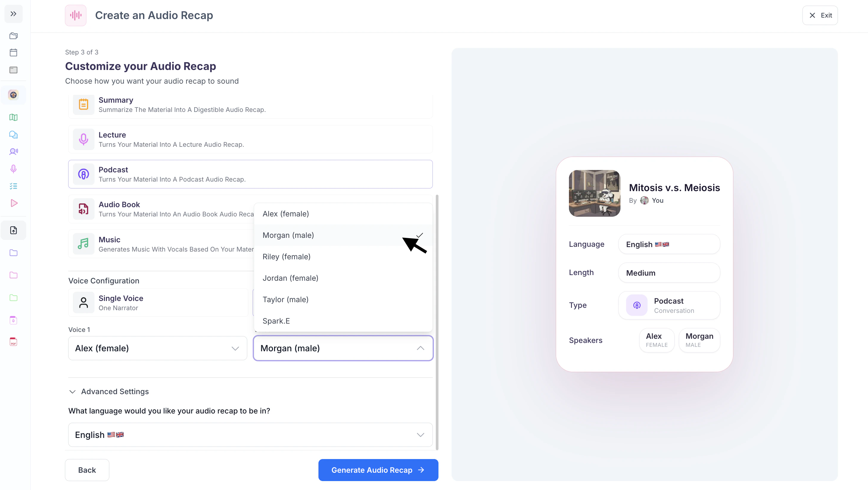Click the play triangle sidebar icon
The width and height of the screenshot is (868, 490).
[13, 203]
